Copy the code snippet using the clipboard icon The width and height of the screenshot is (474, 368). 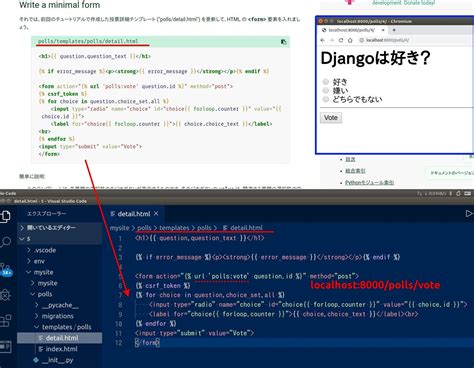[283, 42]
